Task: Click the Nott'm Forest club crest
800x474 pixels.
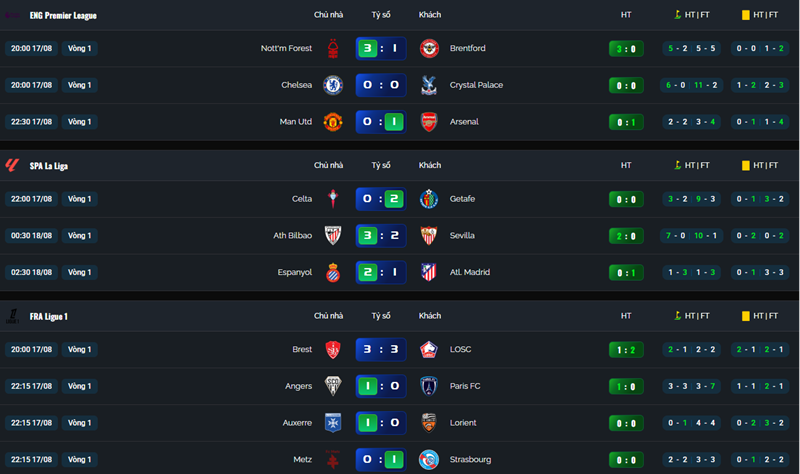Action: click(x=333, y=48)
